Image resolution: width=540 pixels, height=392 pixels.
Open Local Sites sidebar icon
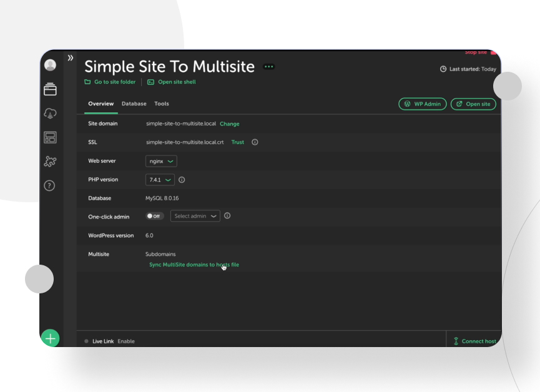click(51, 89)
